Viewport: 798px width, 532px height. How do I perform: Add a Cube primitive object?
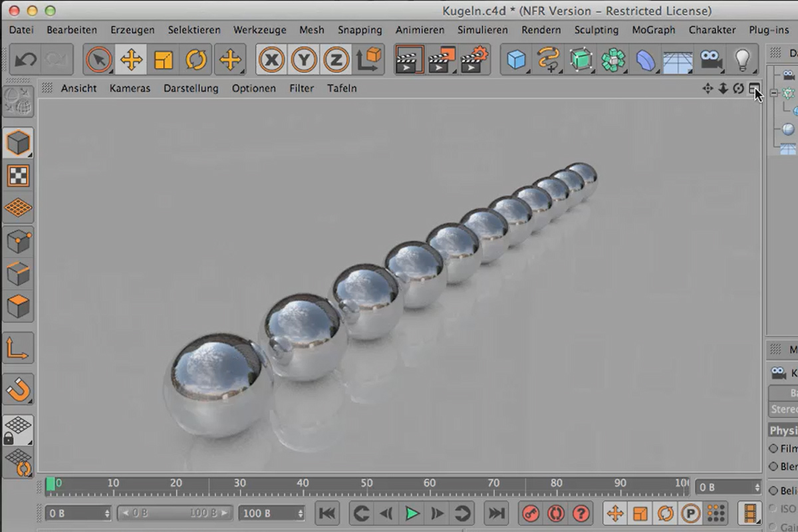[517, 60]
